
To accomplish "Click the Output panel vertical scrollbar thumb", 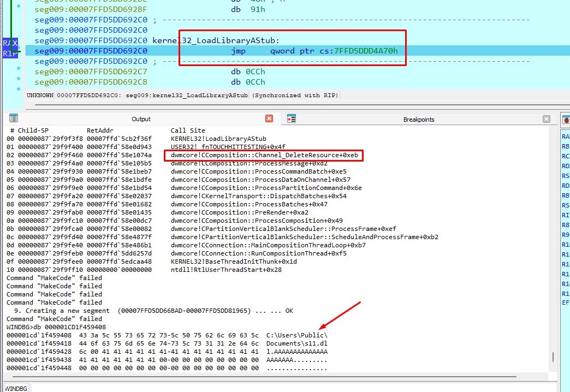I will tap(553, 357).
